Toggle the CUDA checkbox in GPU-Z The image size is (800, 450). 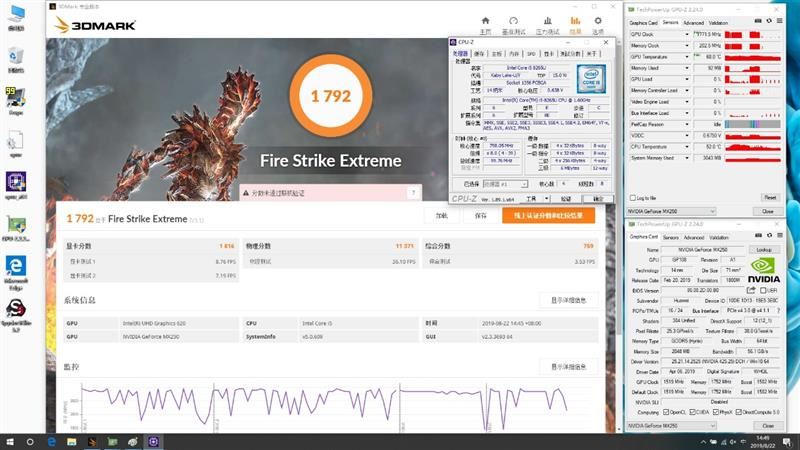[x=692, y=412]
